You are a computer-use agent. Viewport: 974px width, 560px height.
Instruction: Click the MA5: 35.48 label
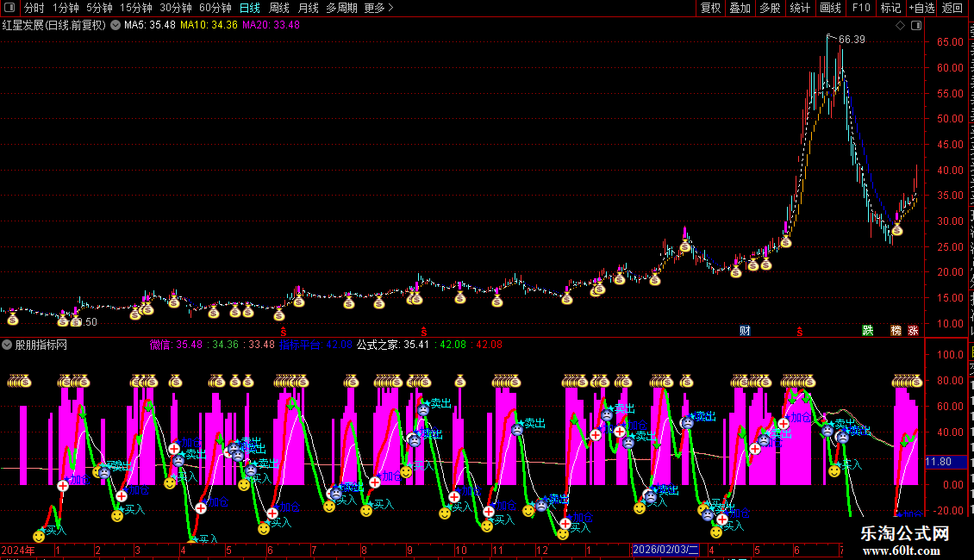150,26
